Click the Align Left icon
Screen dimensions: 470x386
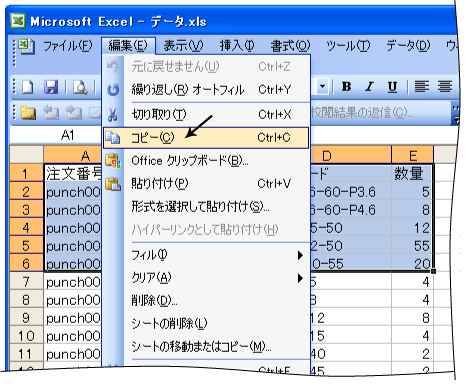click(x=421, y=87)
